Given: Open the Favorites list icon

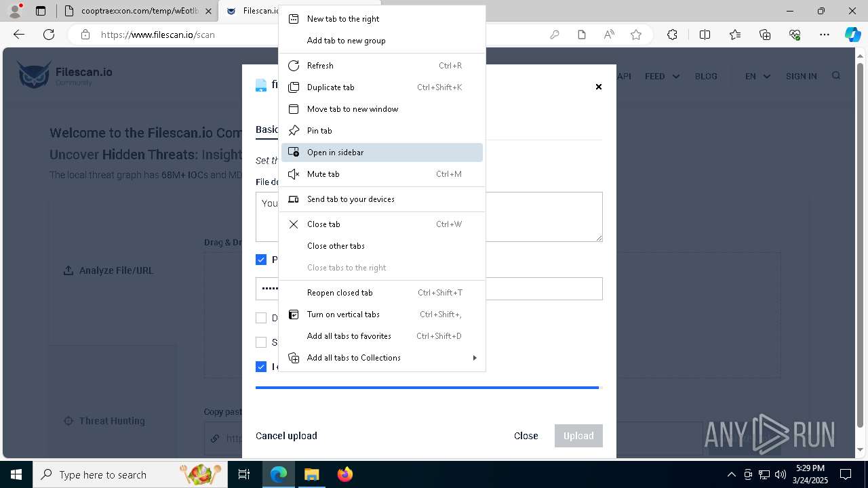Looking at the screenshot, I should (735, 35).
